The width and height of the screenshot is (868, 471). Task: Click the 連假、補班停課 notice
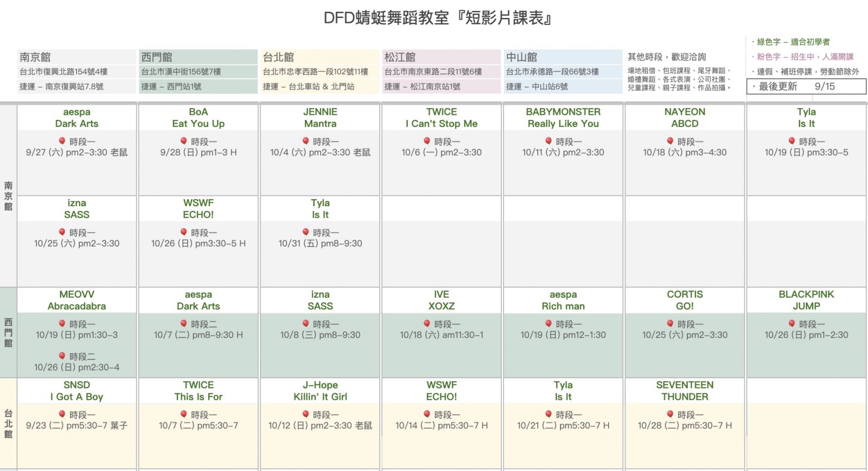[x=806, y=71]
